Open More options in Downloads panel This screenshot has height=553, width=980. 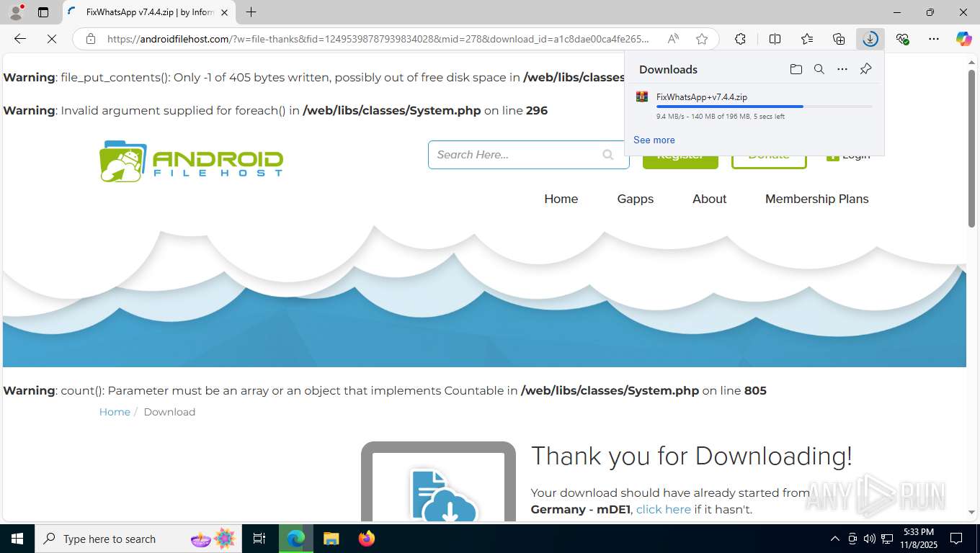coord(842,69)
